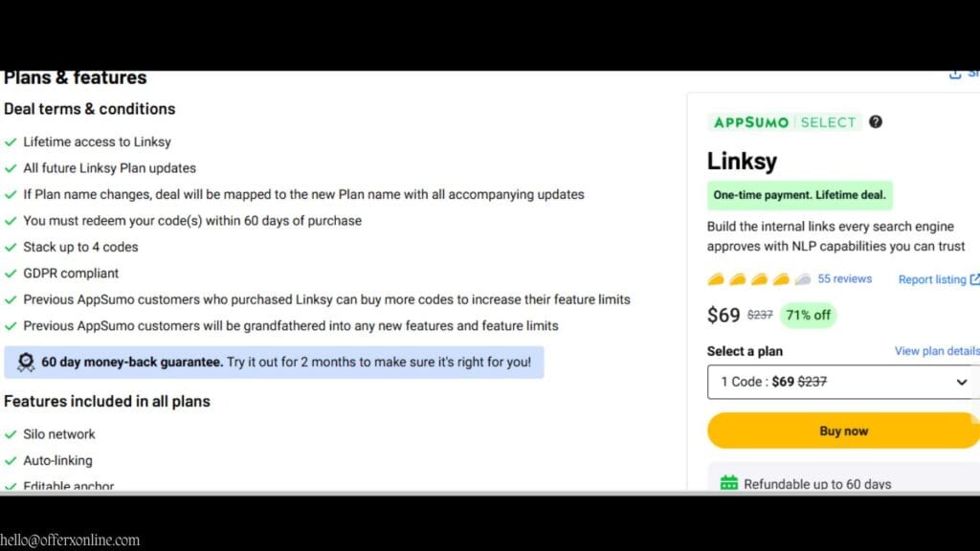This screenshot has height=551, width=980.
Task: Open the plan selection dropdown
Action: click(x=843, y=382)
